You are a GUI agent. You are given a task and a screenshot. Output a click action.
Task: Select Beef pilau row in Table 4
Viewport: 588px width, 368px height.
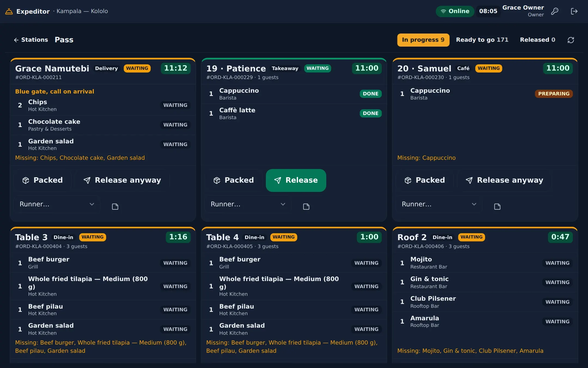pos(294,310)
